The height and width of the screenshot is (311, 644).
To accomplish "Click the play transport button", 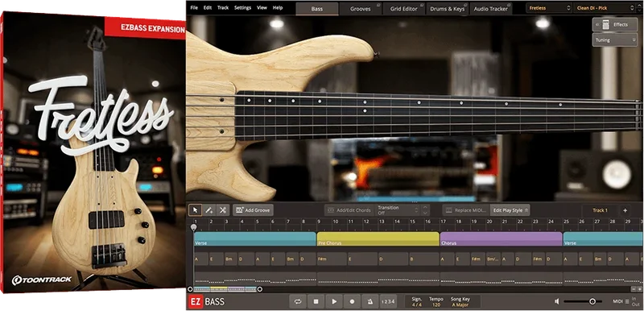I will [x=334, y=301].
